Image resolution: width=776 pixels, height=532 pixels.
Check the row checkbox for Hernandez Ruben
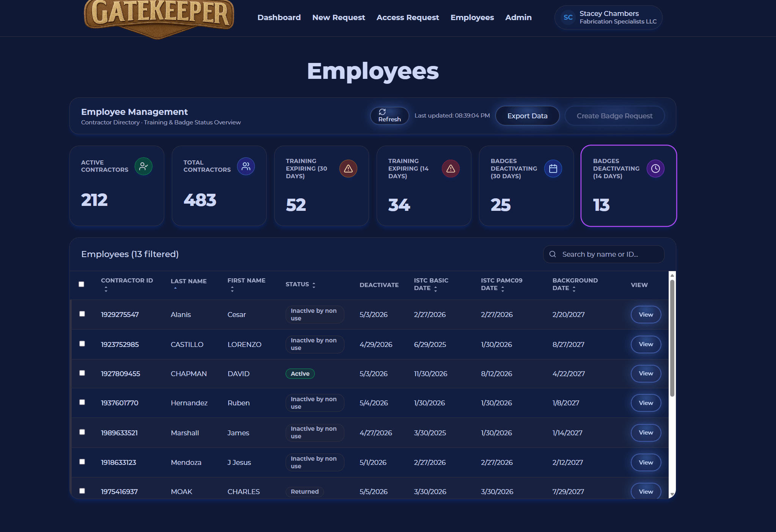[82, 402]
